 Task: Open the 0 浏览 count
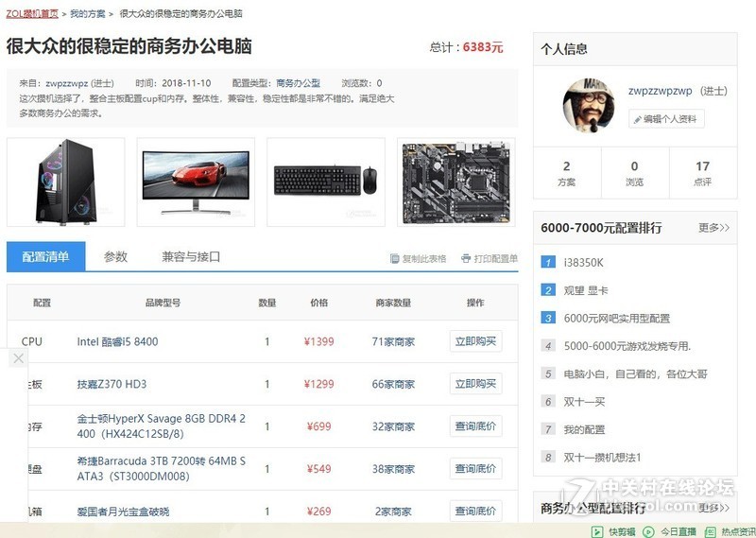pyautogui.click(x=634, y=173)
